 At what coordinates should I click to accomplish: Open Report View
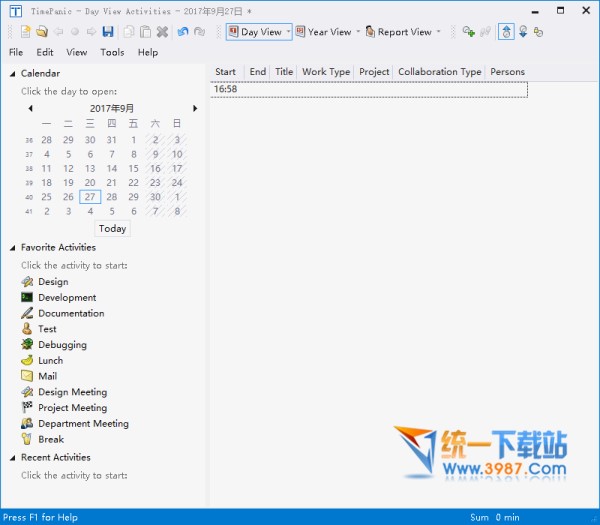[x=399, y=32]
